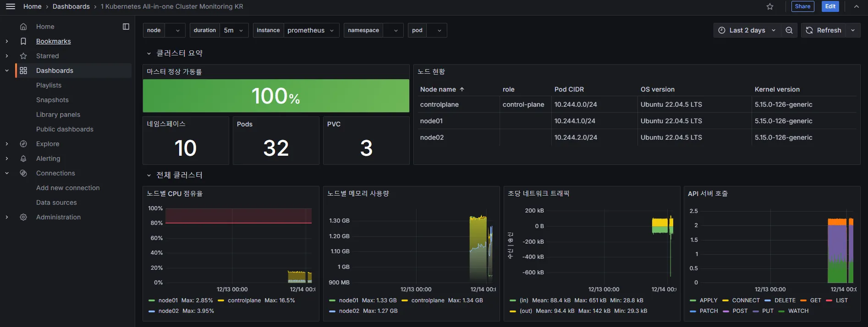Click the OS version column header
This screenshot has width=868, height=327.
click(x=657, y=89)
